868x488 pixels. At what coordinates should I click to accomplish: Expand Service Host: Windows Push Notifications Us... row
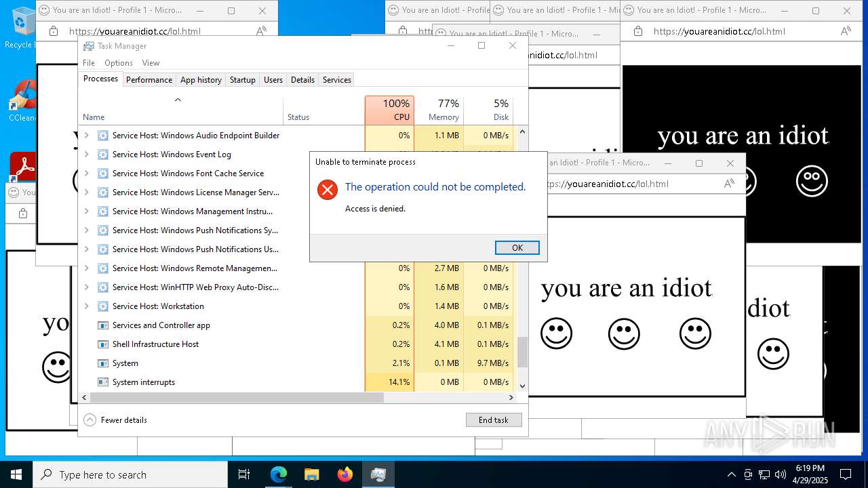86,249
